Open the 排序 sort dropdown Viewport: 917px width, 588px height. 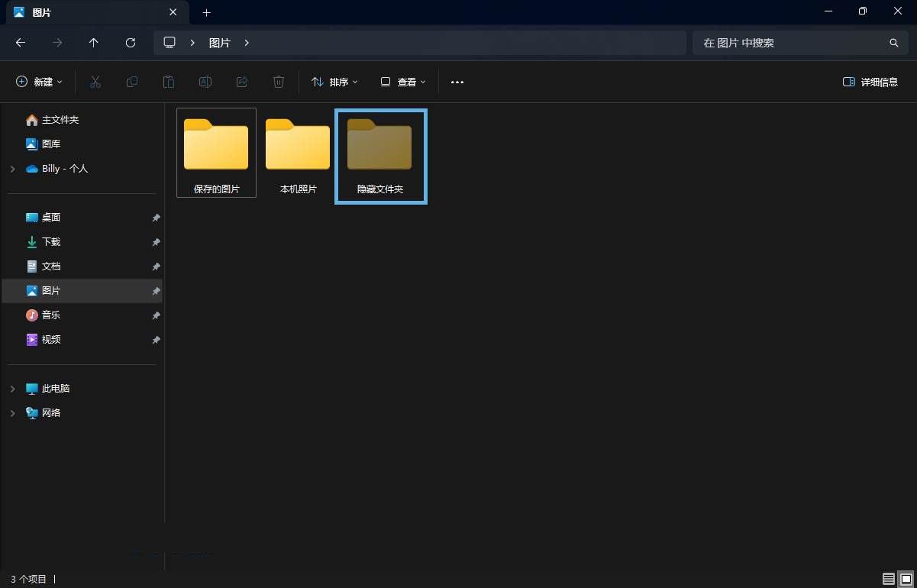click(334, 82)
